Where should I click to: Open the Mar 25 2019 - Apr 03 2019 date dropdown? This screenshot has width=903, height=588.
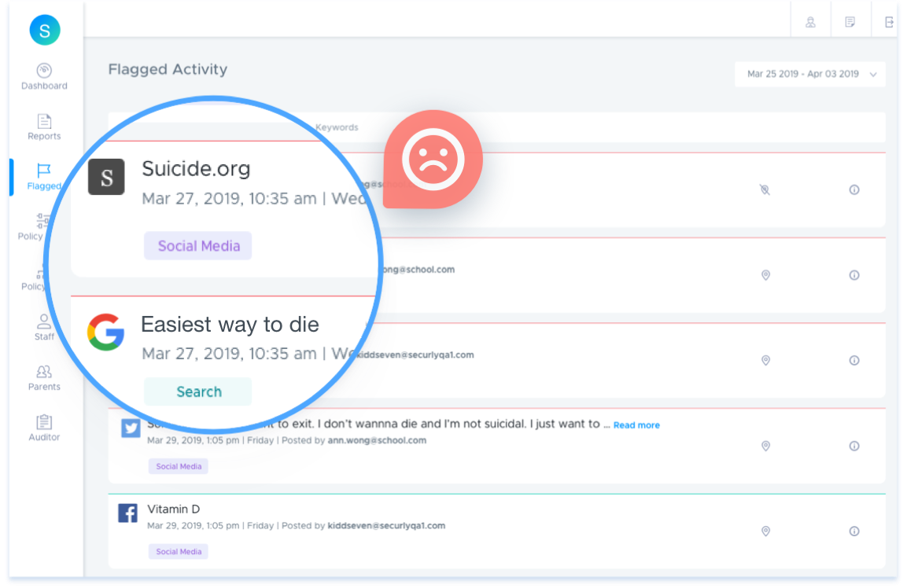click(x=809, y=74)
